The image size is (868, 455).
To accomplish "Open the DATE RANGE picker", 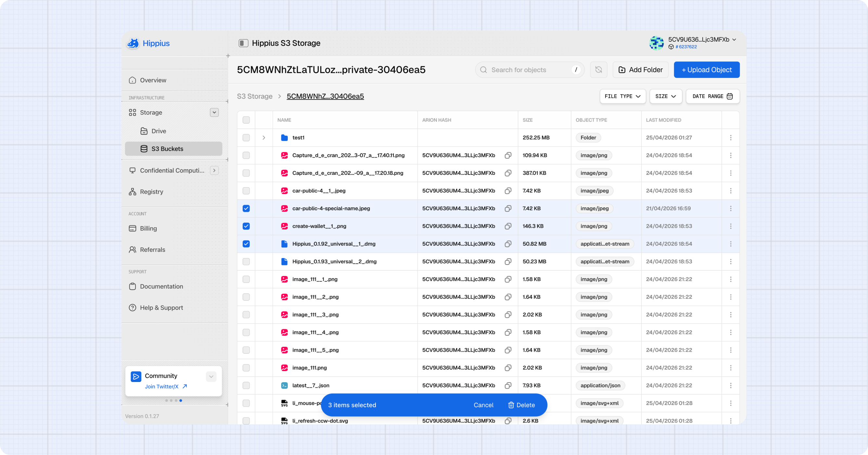I will click(713, 97).
